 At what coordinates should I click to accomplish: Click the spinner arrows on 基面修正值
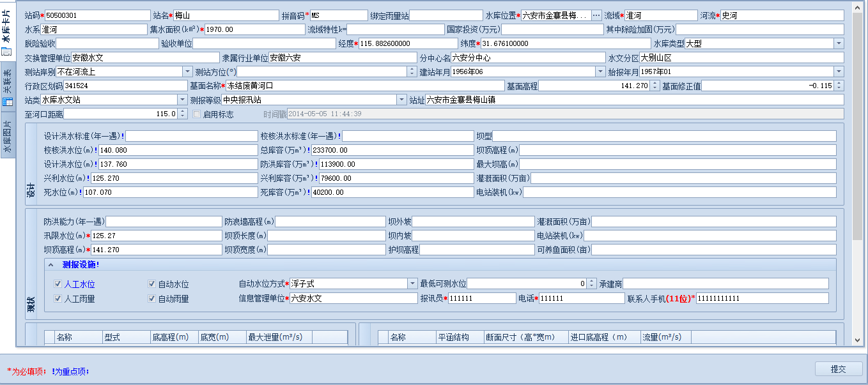pos(839,86)
